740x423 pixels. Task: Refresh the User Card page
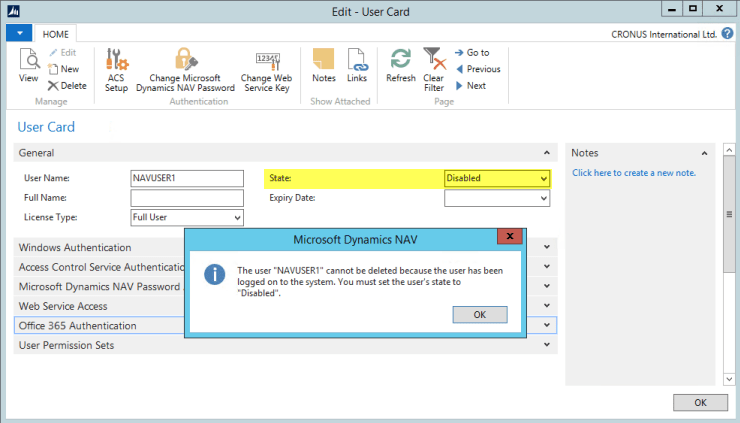(401, 66)
